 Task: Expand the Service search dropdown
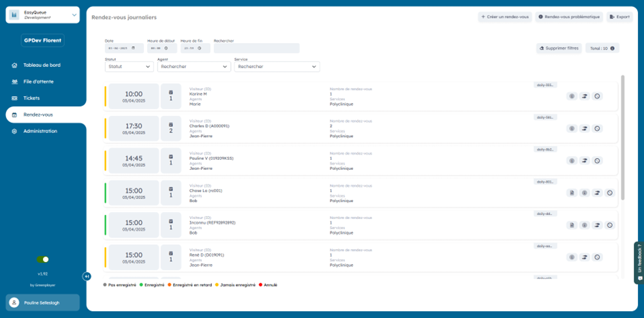pyautogui.click(x=276, y=67)
